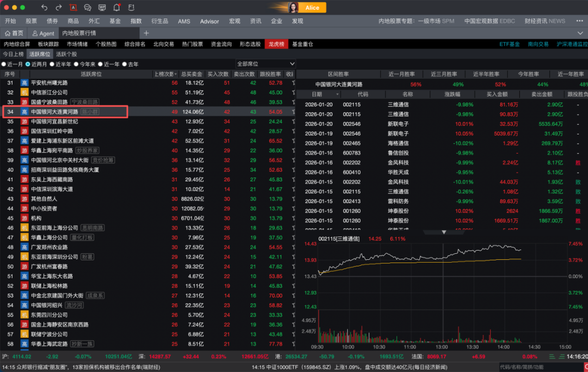This screenshot has height=372, width=588.
Task: Open the notification bell icon
Action: pos(115,8)
